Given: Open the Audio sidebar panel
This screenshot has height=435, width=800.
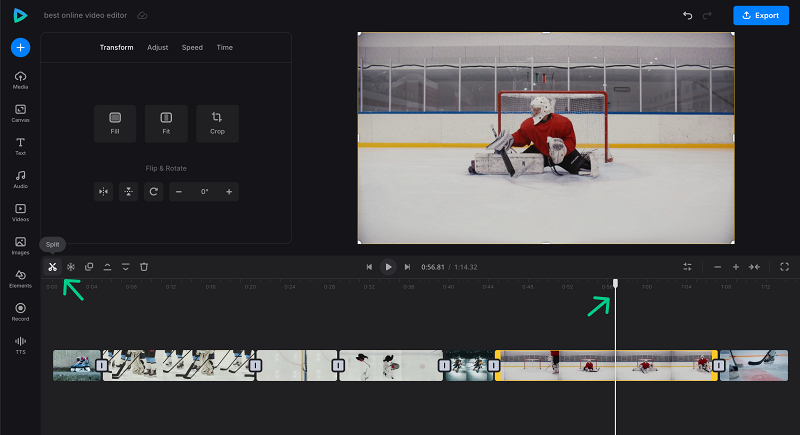Looking at the screenshot, I should [x=20, y=180].
